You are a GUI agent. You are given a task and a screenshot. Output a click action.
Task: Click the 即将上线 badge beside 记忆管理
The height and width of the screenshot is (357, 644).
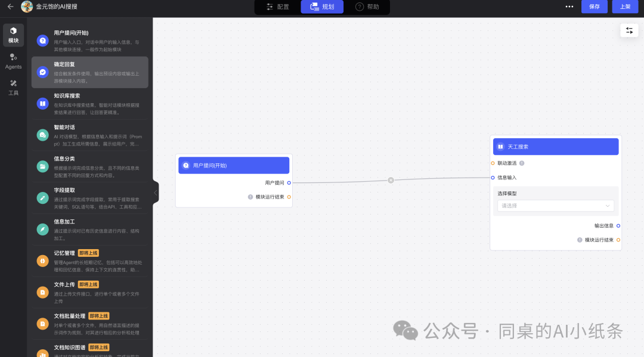click(x=88, y=253)
